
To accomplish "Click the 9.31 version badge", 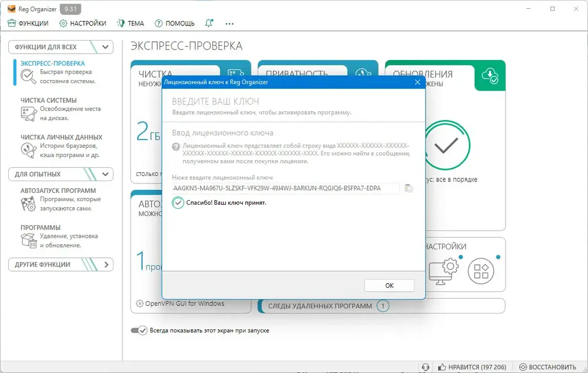I will click(x=70, y=9).
